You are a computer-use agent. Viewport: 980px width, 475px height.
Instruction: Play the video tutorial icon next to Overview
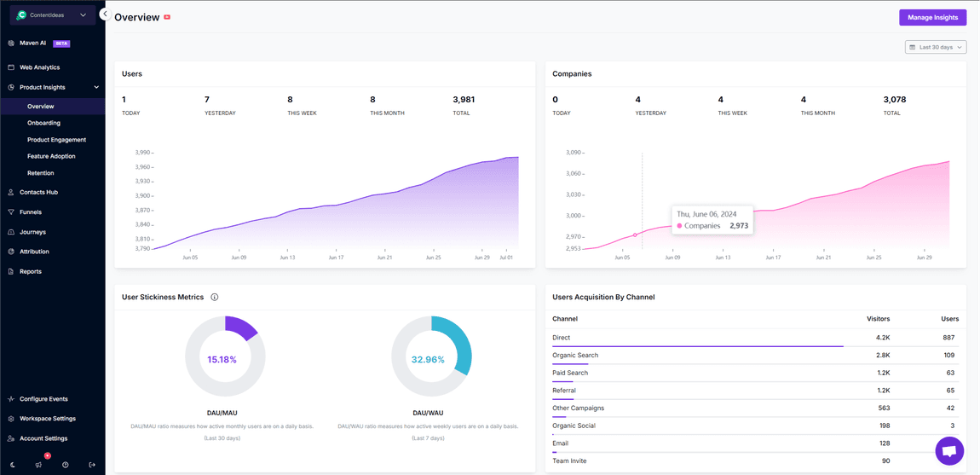tap(167, 17)
